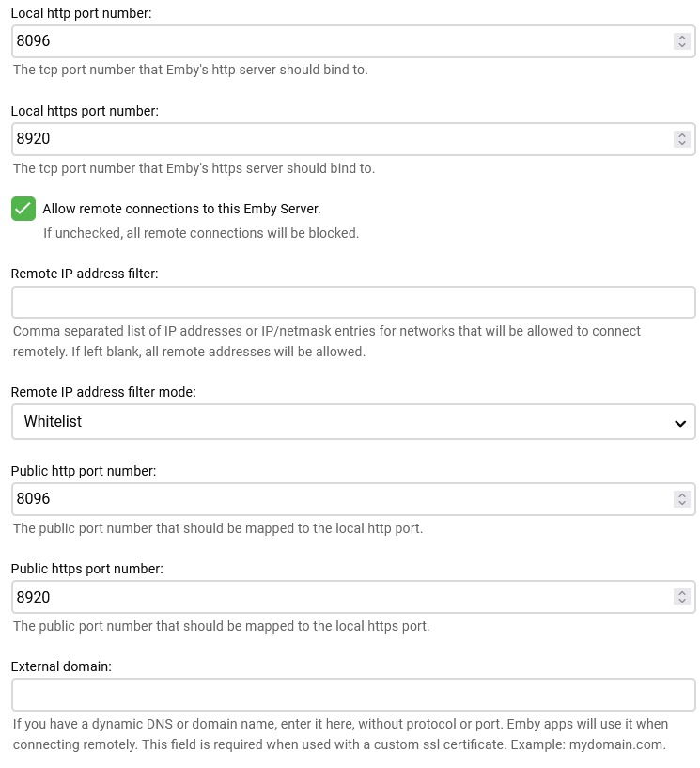This screenshot has width=700, height=768.
Task: Decrement the public http port number
Action: (681, 503)
